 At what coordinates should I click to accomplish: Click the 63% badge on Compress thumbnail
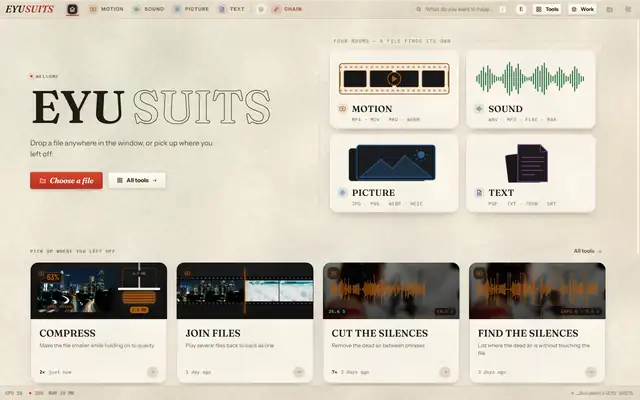[53, 277]
